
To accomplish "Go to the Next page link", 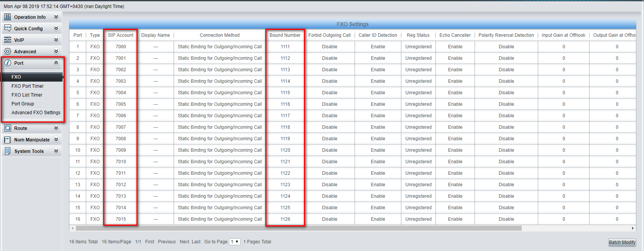I will click(184, 242).
